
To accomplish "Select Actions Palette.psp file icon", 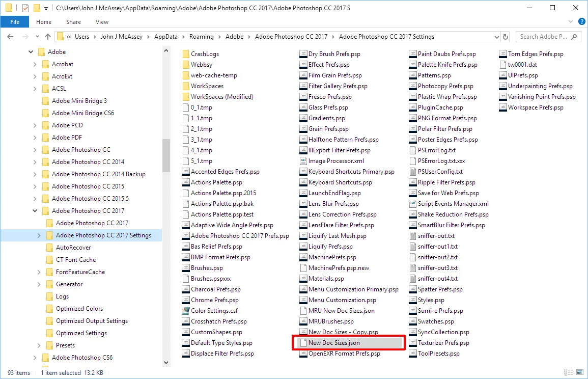I will 186,182.
